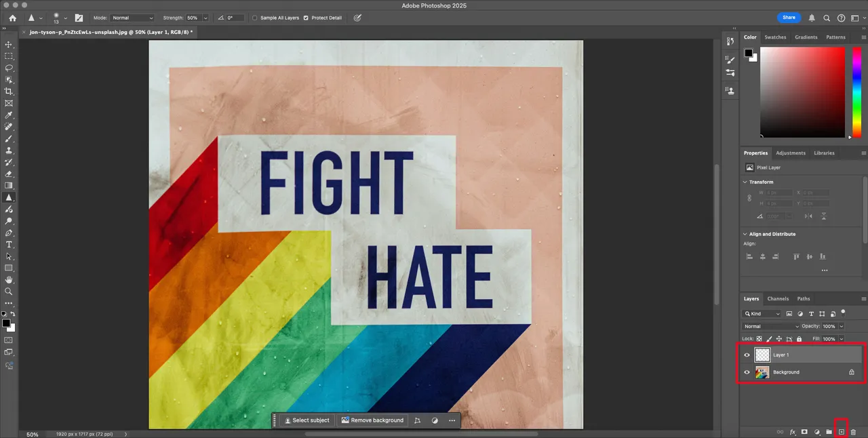The width and height of the screenshot is (868, 438).
Task: Open the Swatches tab
Action: [775, 37]
